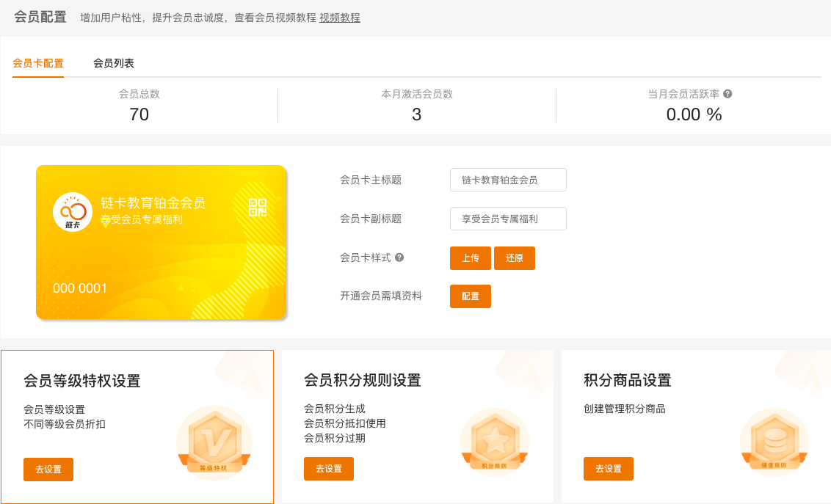Click 去设置 under 会员积分规则设置

[328, 469]
